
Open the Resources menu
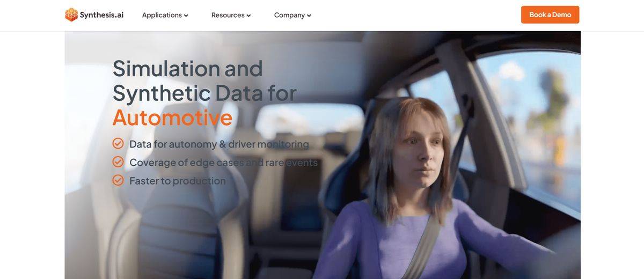pyautogui.click(x=231, y=15)
